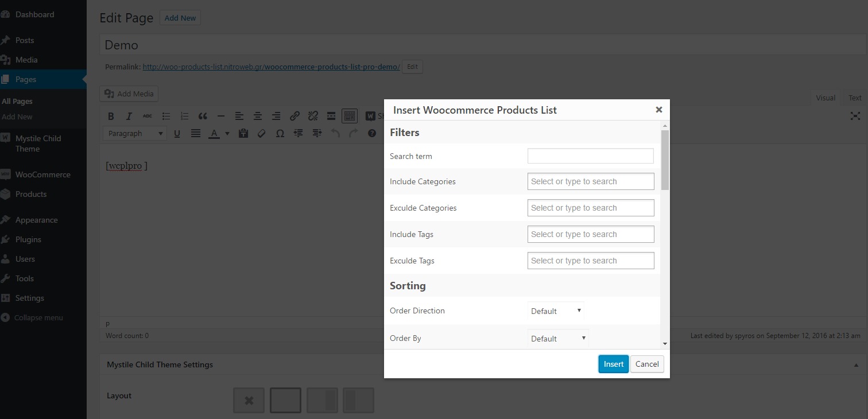Click the Insert link icon
The image size is (868, 419).
[x=294, y=116]
